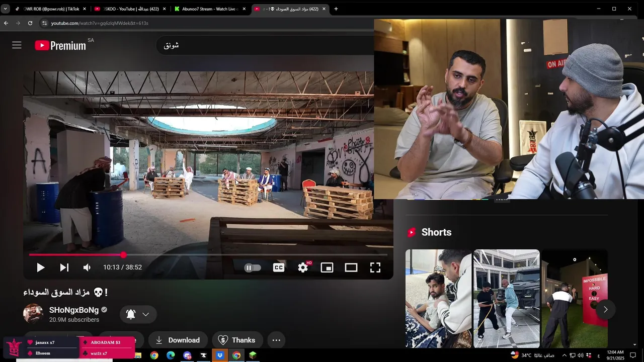644x362 pixels.
Task: Show hidden system tray icons
Action: click(564, 355)
